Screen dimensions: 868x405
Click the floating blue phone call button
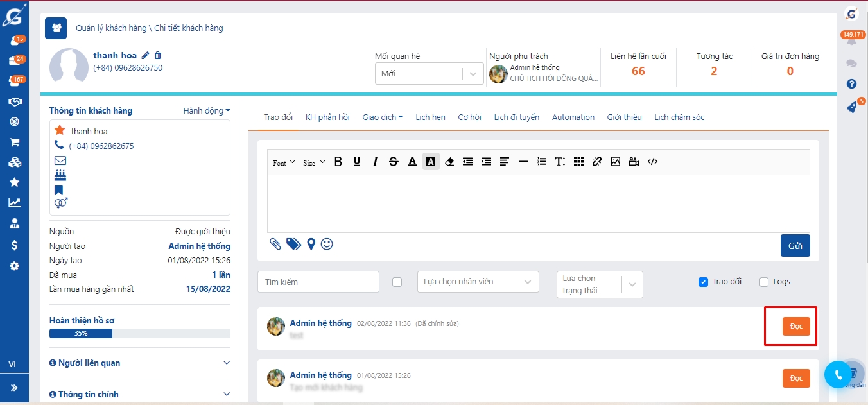click(837, 375)
